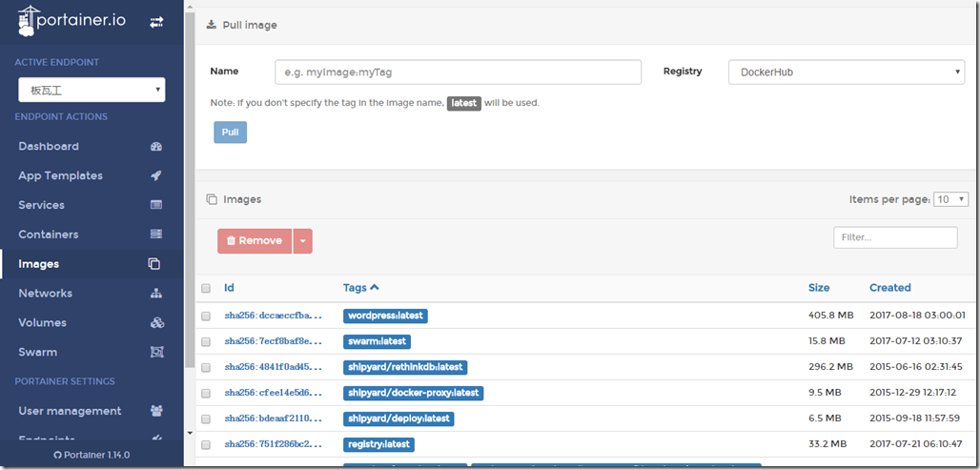Image resolution: width=980 pixels, height=470 pixels.
Task: Open the Dashboard menu item
Action: [92, 146]
